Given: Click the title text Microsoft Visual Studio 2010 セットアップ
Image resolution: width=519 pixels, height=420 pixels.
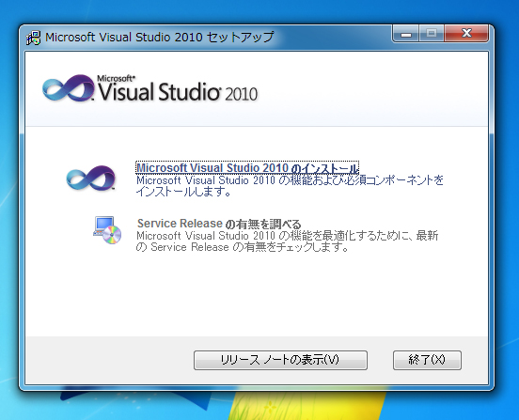Looking at the screenshot, I should [160, 37].
